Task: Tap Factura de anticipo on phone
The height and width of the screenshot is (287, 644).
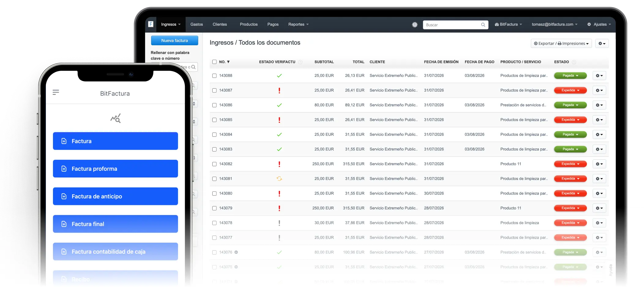Action: pos(115,196)
